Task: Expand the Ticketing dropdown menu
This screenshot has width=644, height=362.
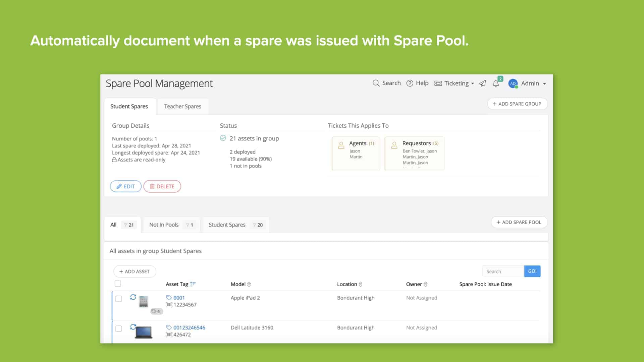Action: tap(473, 83)
